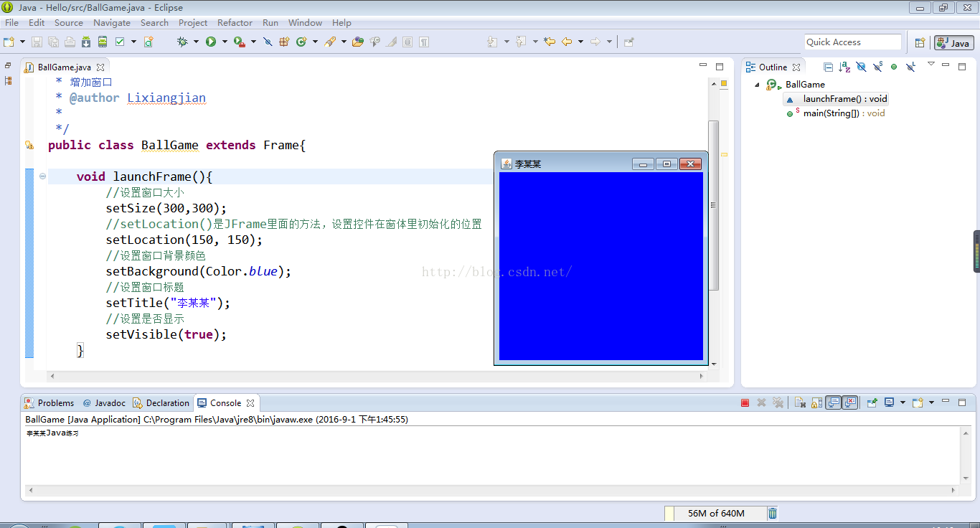The height and width of the screenshot is (528, 980).
Task: Toggle Hide Fields in Outline toolbar
Action: [x=862, y=67]
